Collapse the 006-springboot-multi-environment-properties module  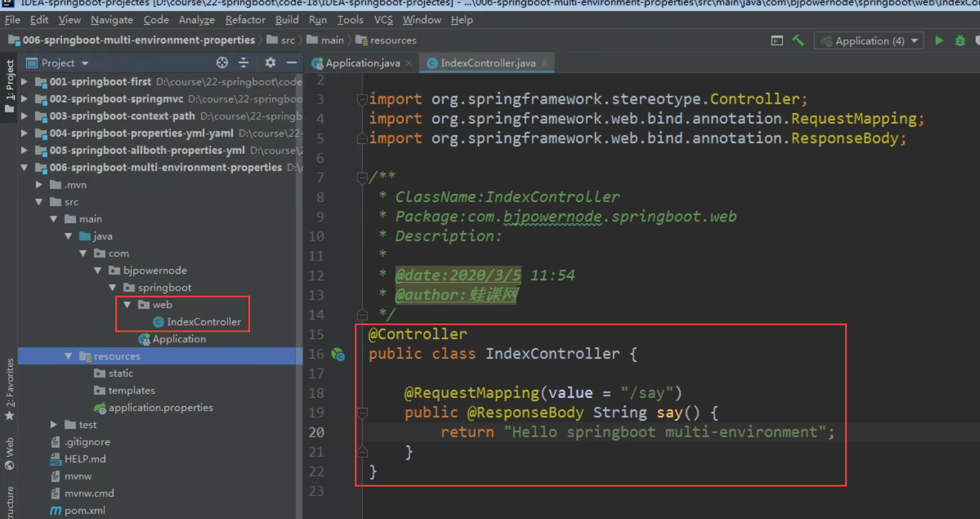click(24, 167)
